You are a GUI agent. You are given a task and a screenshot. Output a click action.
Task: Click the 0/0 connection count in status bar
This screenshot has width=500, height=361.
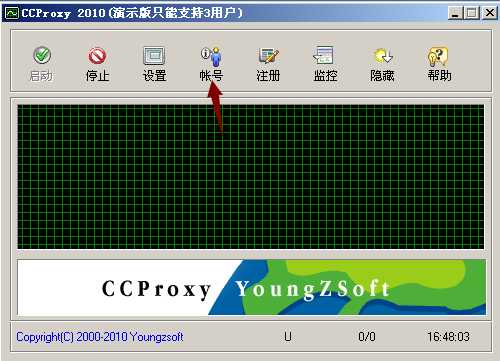[367, 337]
